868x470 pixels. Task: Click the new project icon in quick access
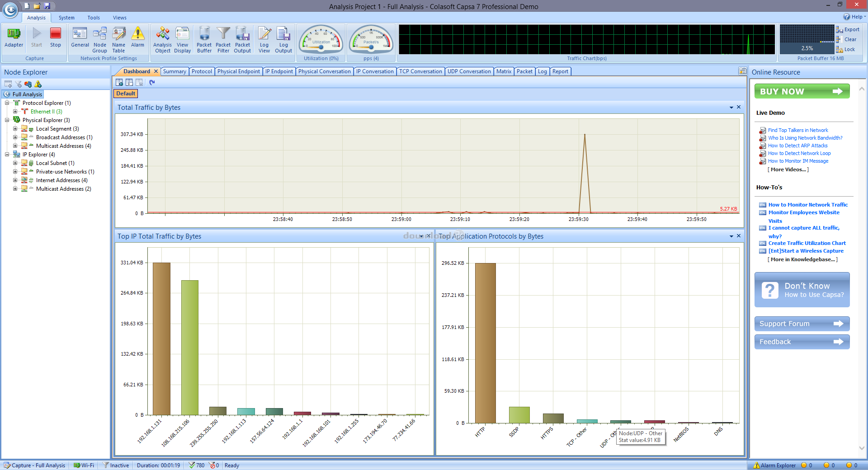coord(27,6)
